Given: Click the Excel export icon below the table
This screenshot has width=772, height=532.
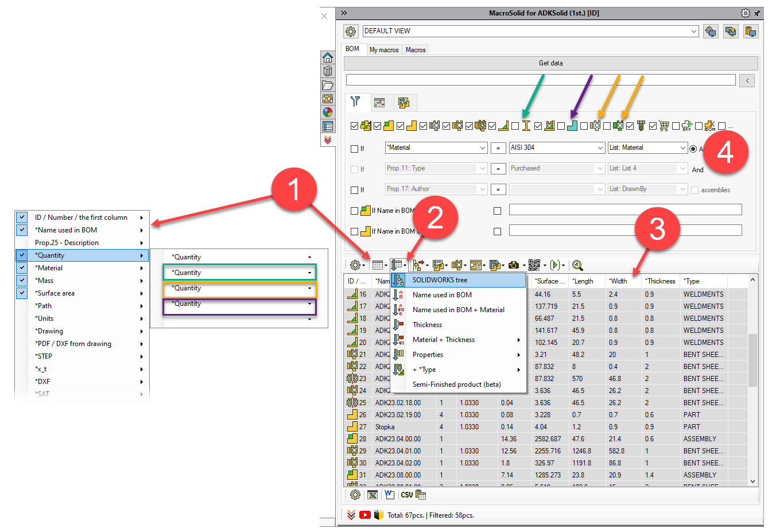Looking at the screenshot, I should [x=373, y=495].
